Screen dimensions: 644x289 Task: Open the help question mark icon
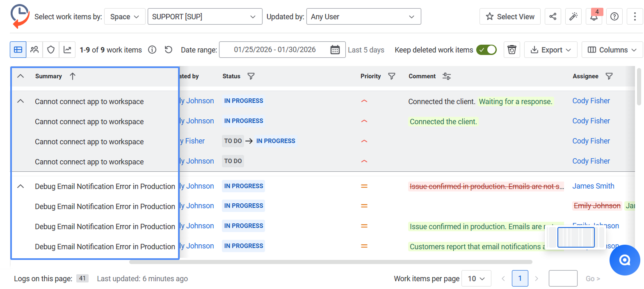[x=614, y=16]
